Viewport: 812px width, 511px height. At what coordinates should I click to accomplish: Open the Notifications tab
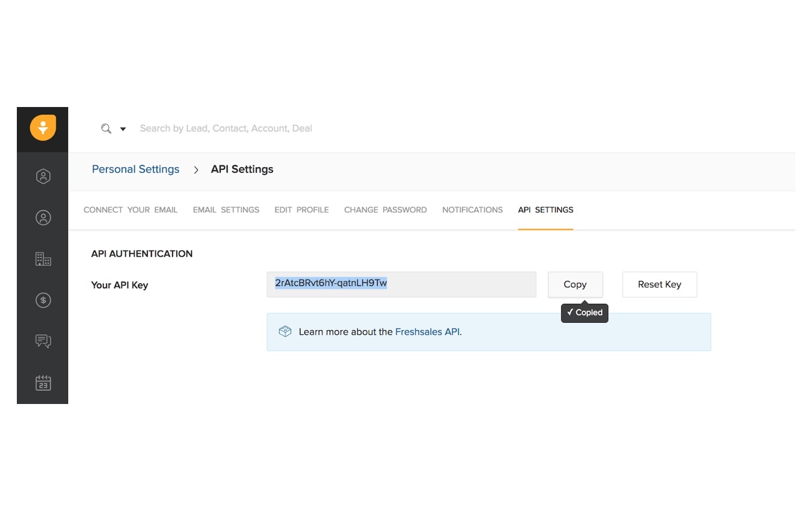(x=472, y=210)
